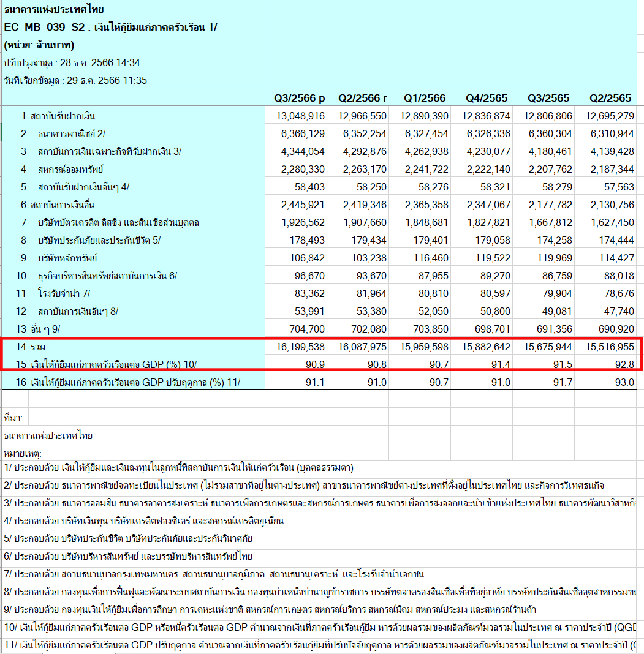
Task: Click the Q2/2565 column header cell
Action: (610, 98)
